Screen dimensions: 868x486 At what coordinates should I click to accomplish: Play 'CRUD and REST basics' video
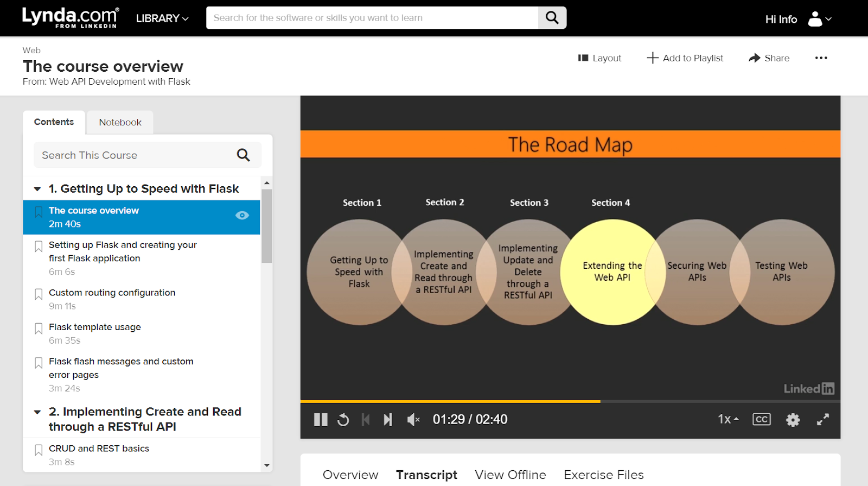[99, 449]
